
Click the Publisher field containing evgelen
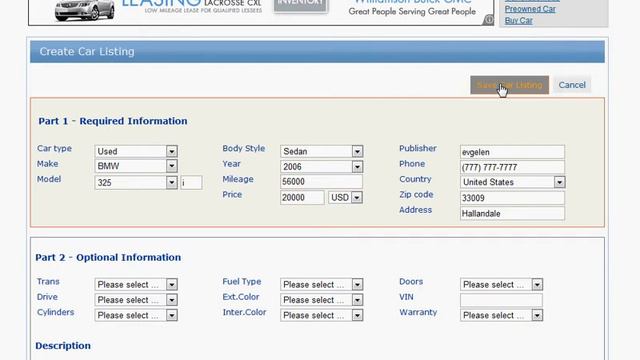(512, 152)
